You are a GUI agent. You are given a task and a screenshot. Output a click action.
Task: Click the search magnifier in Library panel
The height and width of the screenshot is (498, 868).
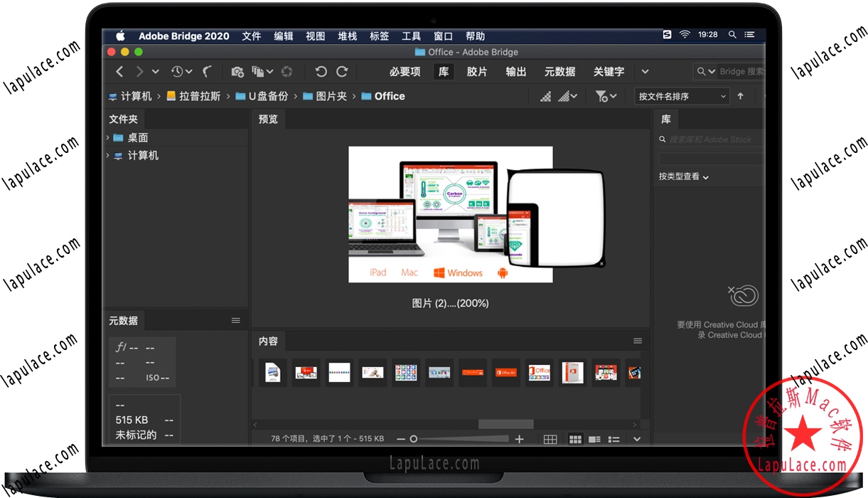point(662,139)
